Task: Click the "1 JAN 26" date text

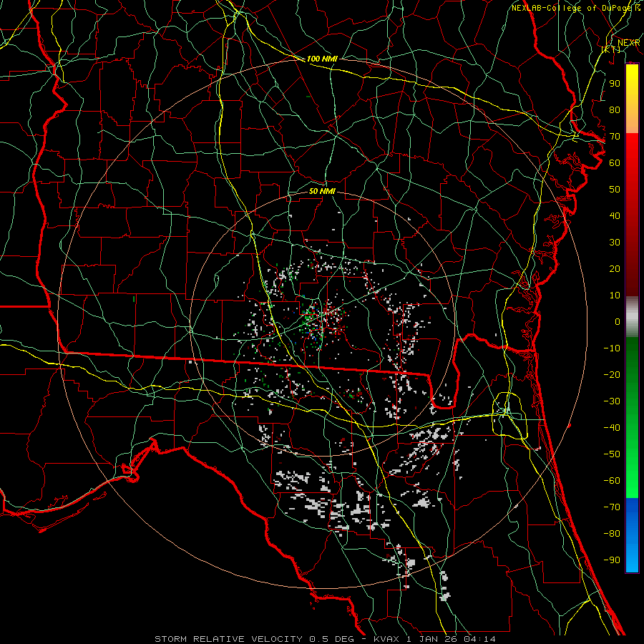Action: pyautogui.click(x=432, y=639)
